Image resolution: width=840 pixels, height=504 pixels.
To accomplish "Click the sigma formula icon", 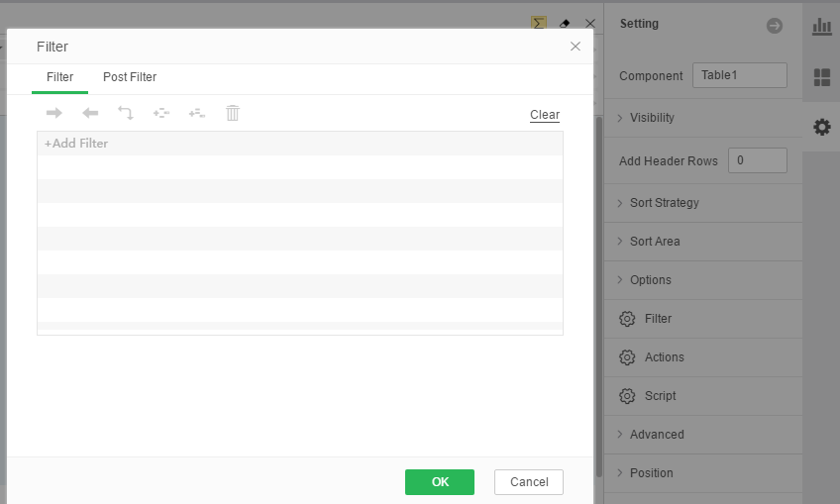I will point(539,22).
